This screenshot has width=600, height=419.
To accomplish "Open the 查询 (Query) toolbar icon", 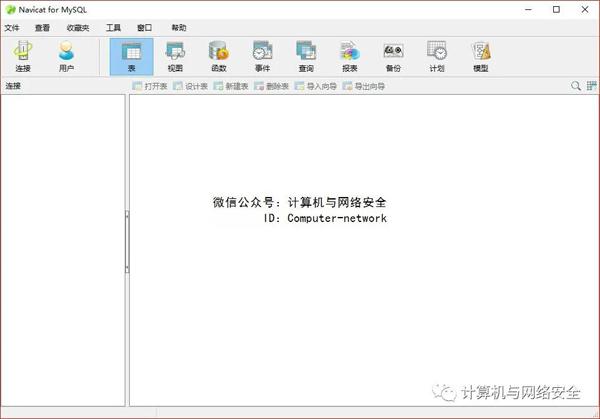I will click(306, 57).
